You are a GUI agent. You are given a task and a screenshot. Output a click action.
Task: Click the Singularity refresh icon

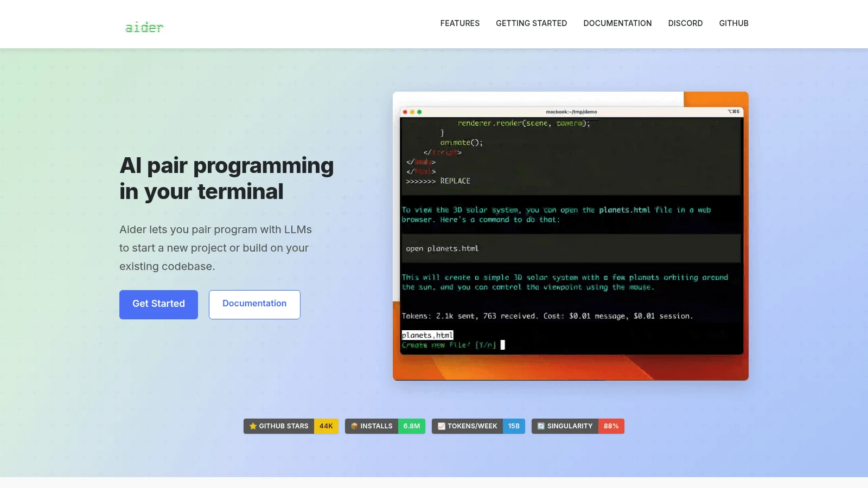(541, 426)
